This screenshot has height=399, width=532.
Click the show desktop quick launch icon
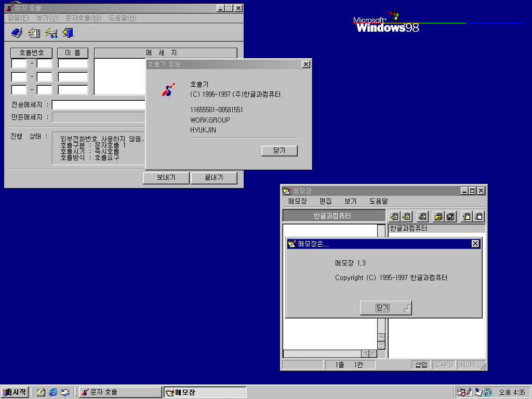[65, 392]
